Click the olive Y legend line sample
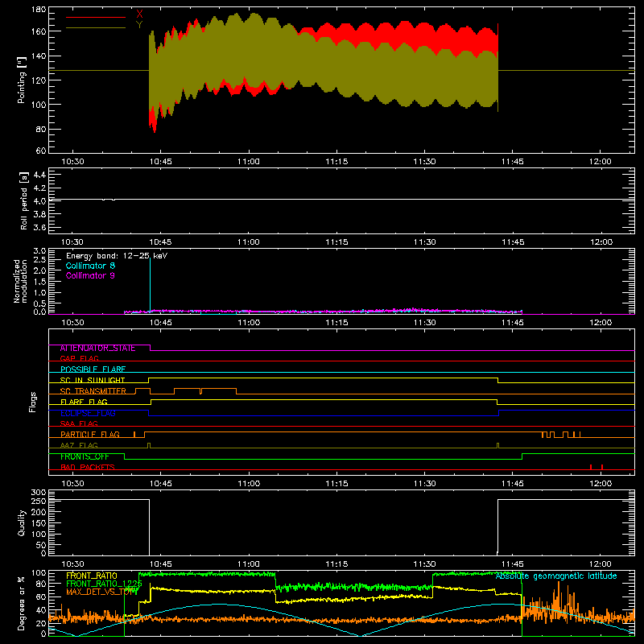 (x=96, y=27)
